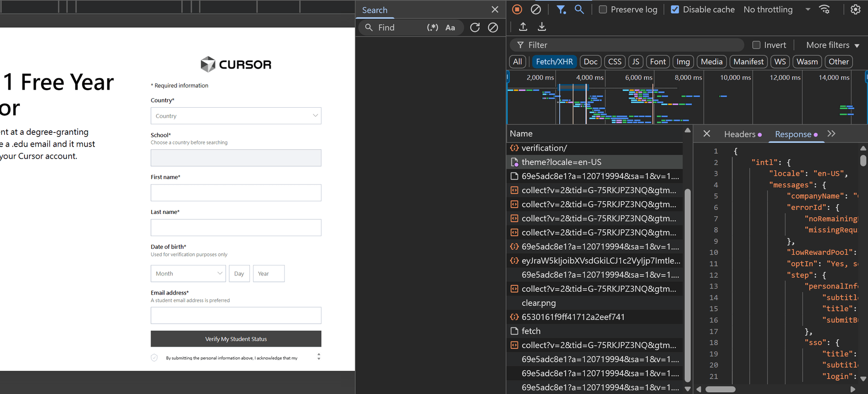
Task: Filter by Manifest requests
Action: (x=748, y=62)
